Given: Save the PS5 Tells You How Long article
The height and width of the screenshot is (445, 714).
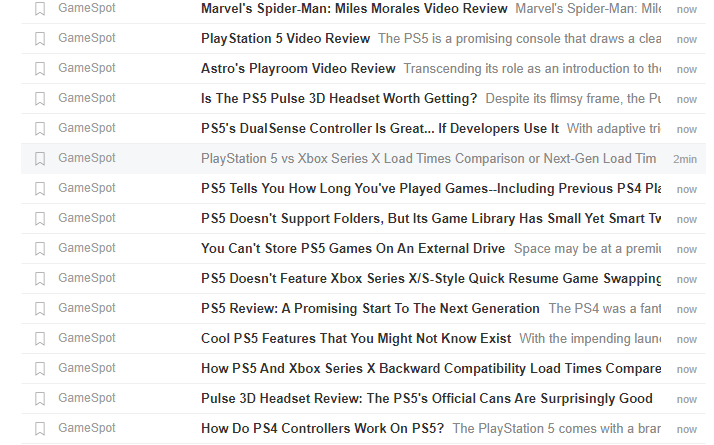Looking at the screenshot, I should point(40,189).
